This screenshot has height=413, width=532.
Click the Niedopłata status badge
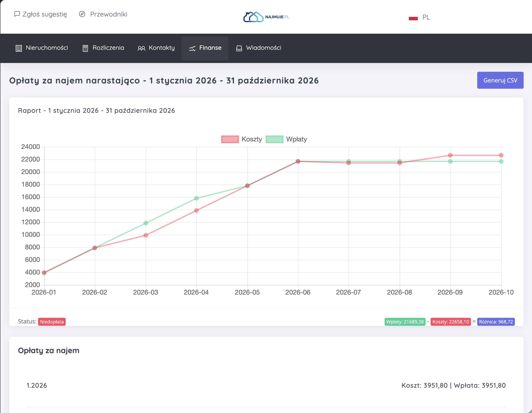52,322
